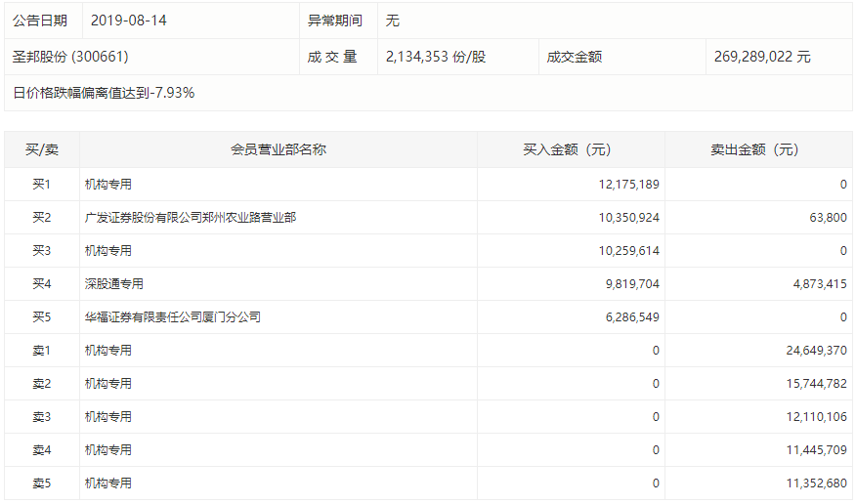Open 广发证券股份有限公司郑州农业路营业部 entry
This screenshot has width=856, height=504.
(x=191, y=218)
